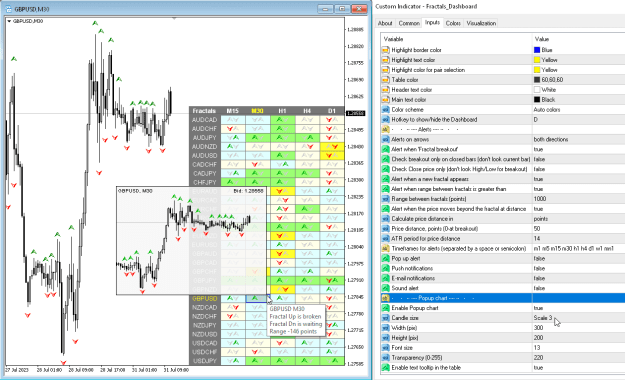Click the blue Highlight border color swatch

pos(537,50)
